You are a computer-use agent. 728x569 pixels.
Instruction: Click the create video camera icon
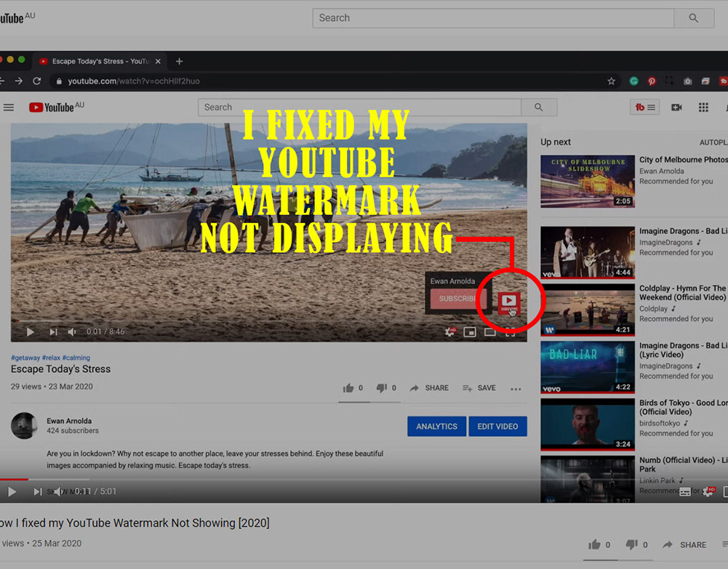677,108
